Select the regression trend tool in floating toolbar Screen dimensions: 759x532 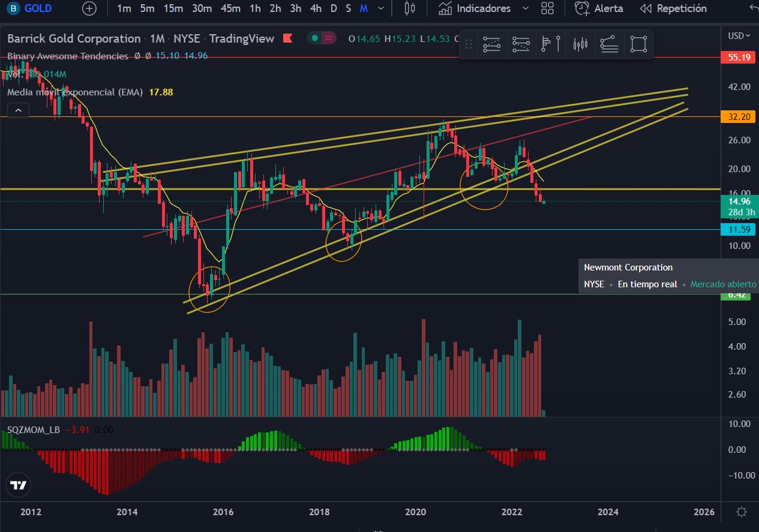(610, 44)
